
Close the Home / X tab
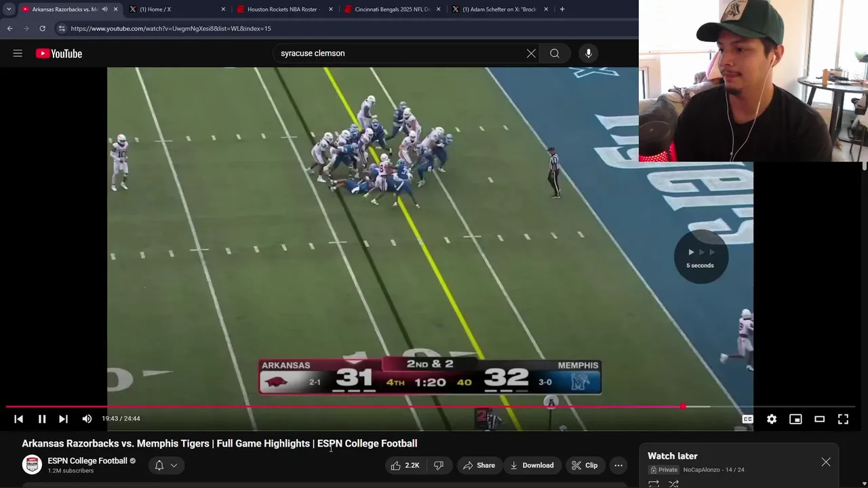(x=223, y=9)
